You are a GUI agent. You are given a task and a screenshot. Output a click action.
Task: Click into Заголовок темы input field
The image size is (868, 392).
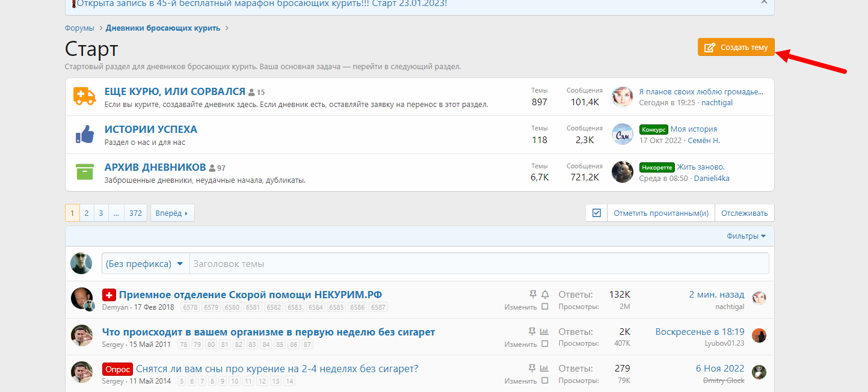click(479, 264)
